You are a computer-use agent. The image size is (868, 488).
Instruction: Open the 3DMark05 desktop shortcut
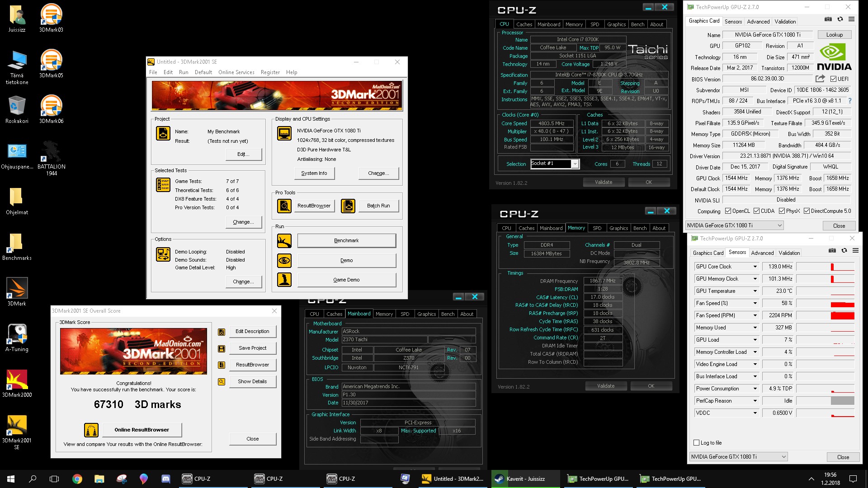click(51, 64)
